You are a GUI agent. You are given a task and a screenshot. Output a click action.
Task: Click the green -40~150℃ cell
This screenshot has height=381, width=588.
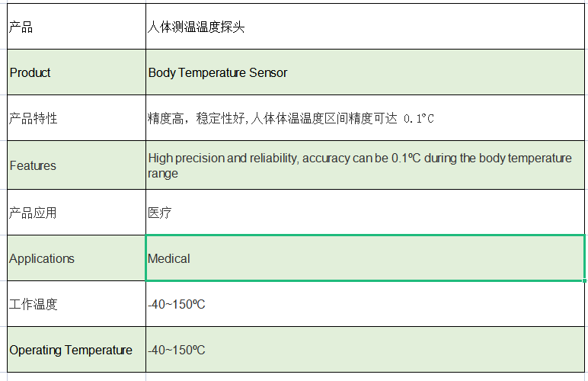click(366, 350)
